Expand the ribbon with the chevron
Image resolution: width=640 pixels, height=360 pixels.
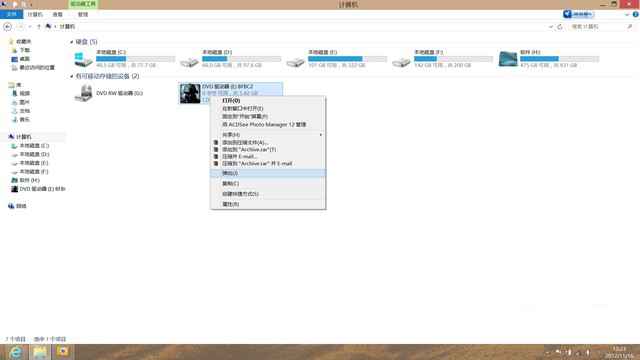tap(627, 14)
